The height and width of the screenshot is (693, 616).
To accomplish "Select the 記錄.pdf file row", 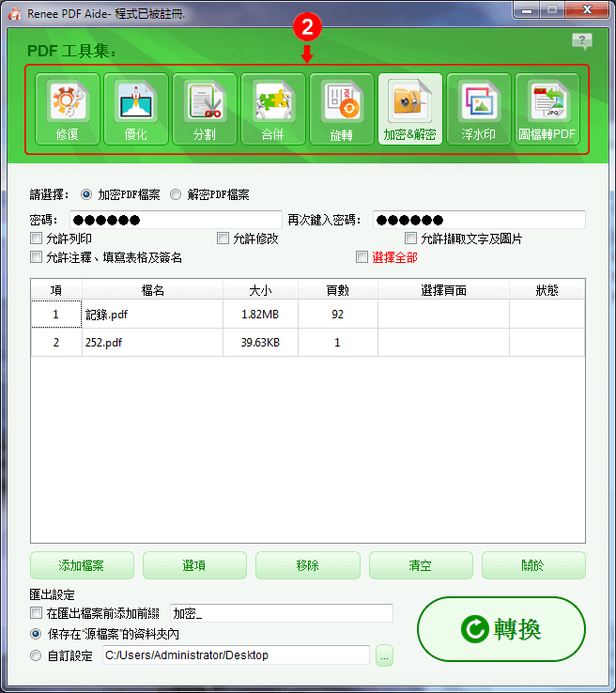I will (x=308, y=315).
